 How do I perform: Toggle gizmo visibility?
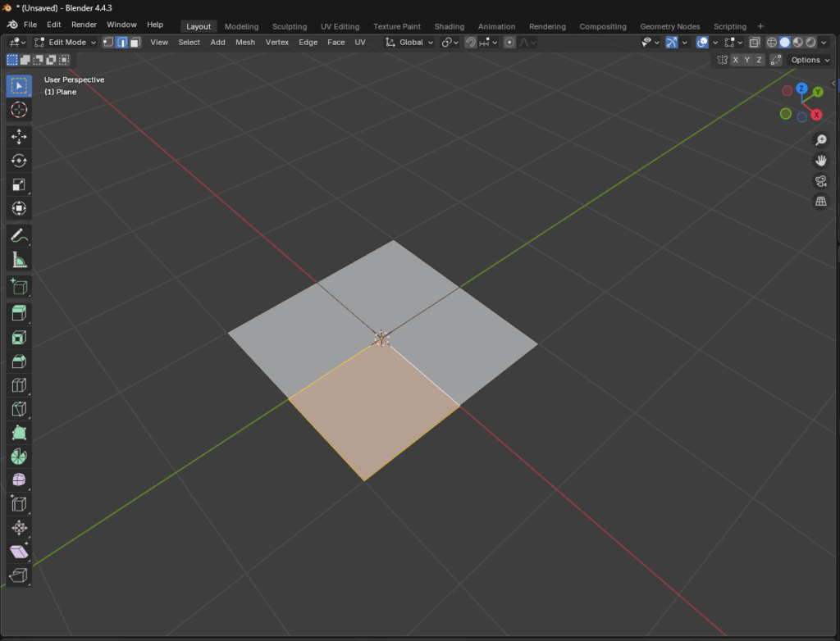point(671,43)
